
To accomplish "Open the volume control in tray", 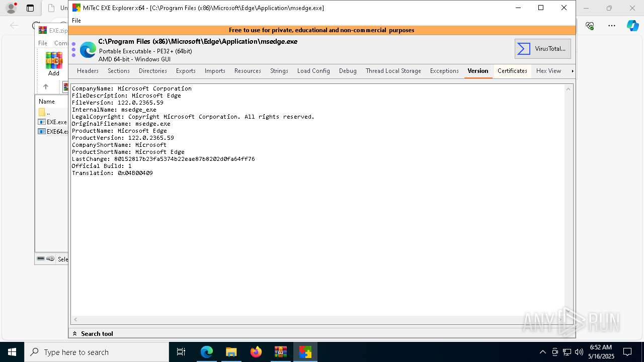I will pyautogui.click(x=579, y=352).
